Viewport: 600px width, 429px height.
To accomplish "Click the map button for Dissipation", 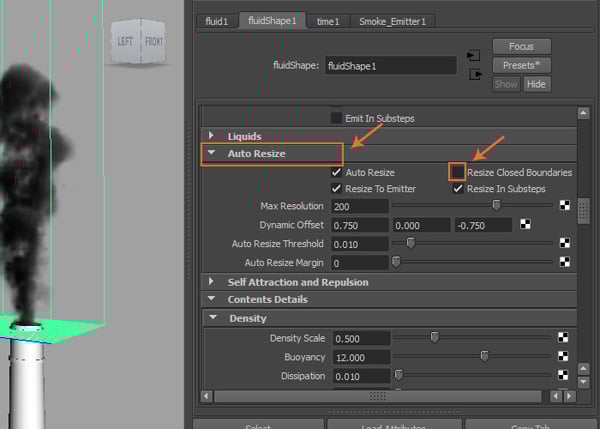I will coord(563,375).
